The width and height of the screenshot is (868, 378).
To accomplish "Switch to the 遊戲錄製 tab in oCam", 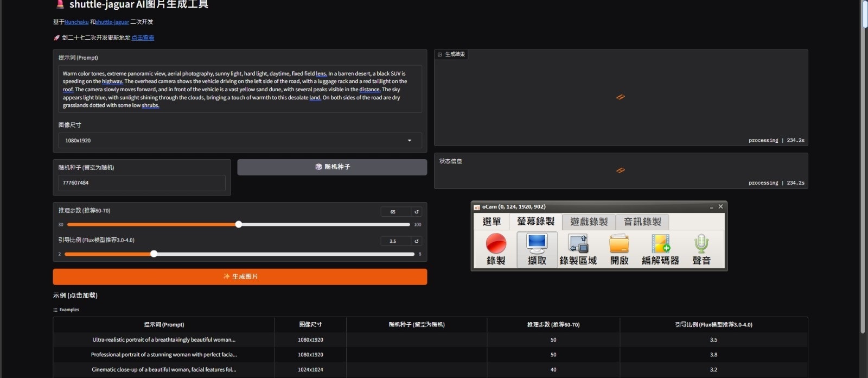I will point(589,222).
